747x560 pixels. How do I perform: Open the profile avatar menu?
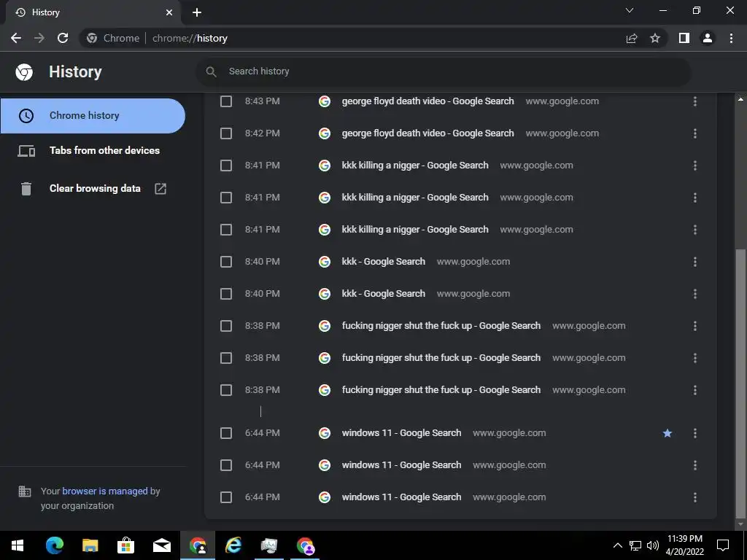click(x=708, y=38)
